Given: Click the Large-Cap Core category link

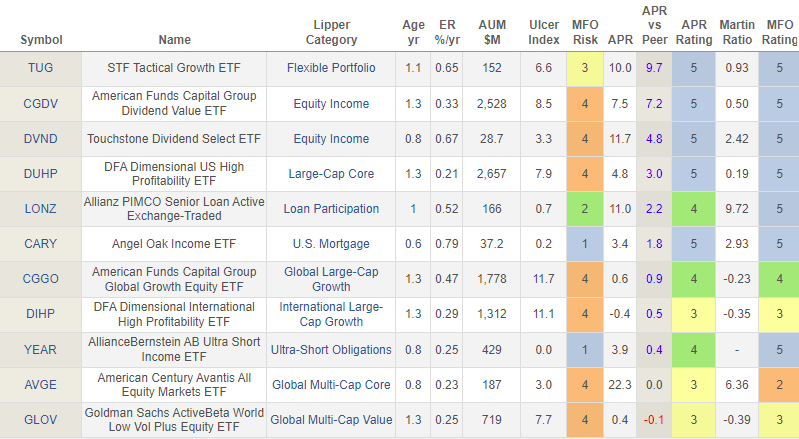Looking at the screenshot, I should tap(331, 174).
